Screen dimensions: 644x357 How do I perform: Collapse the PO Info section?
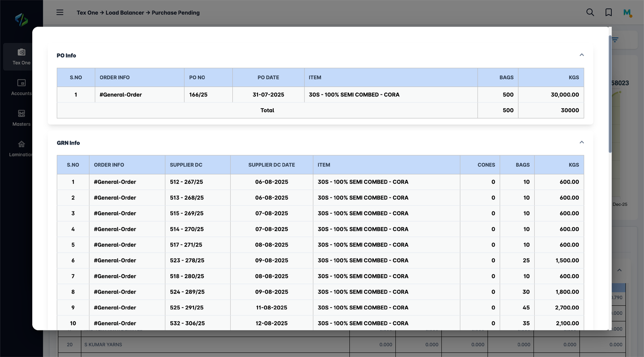point(582,55)
